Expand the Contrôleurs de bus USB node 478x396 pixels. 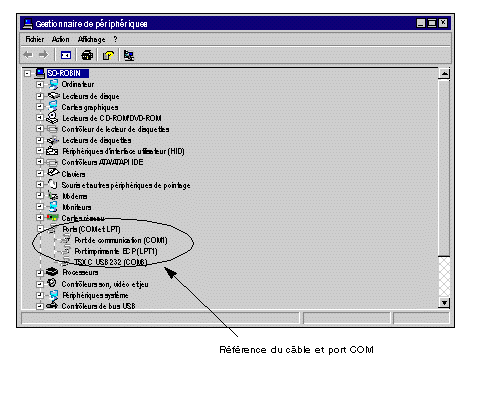[40, 306]
